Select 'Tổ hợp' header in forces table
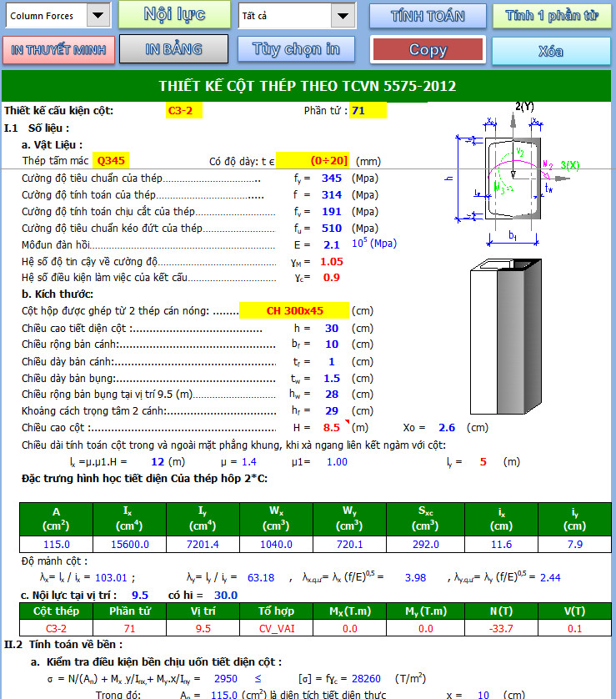616x699 pixels. click(276, 611)
